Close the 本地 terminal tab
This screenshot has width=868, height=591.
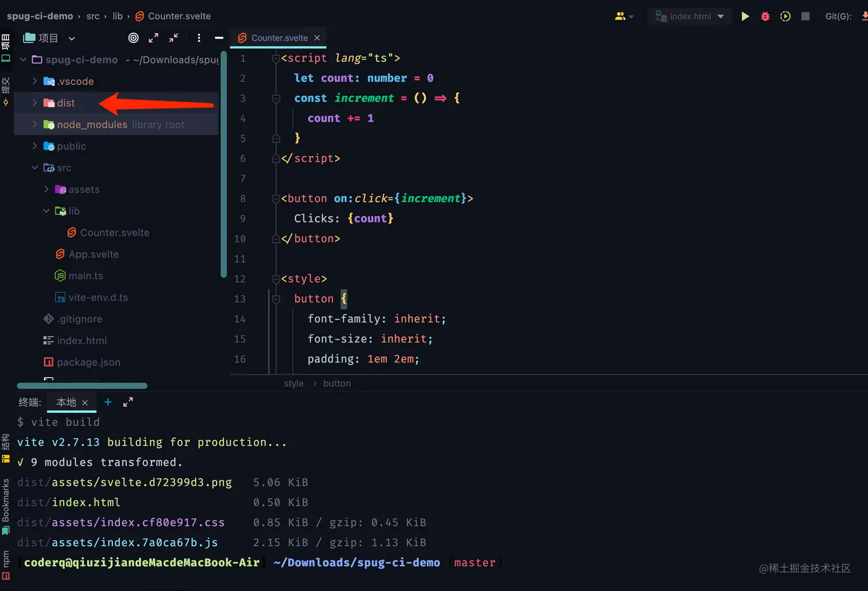(x=85, y=403)
